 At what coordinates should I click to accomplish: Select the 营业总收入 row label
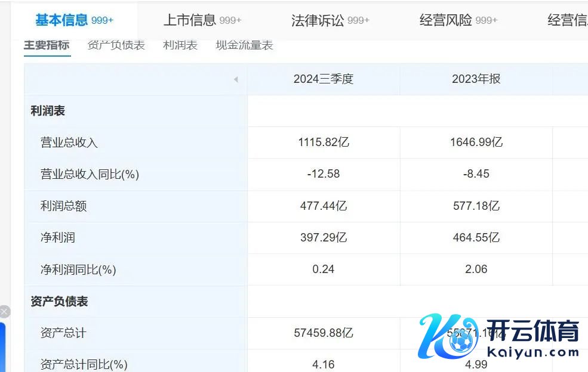69,142
